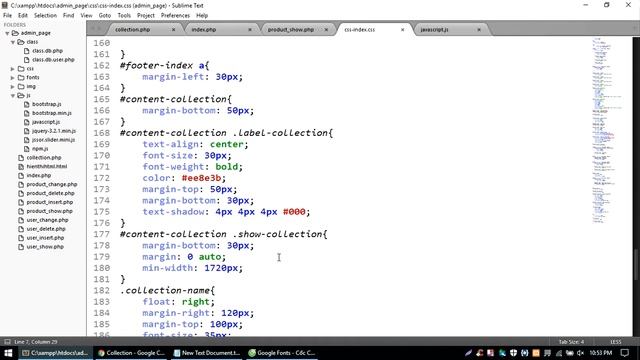Switch to Collection Google Chrome taskbar window
This screenshot has width=640, height=360.
click(131, 353)
